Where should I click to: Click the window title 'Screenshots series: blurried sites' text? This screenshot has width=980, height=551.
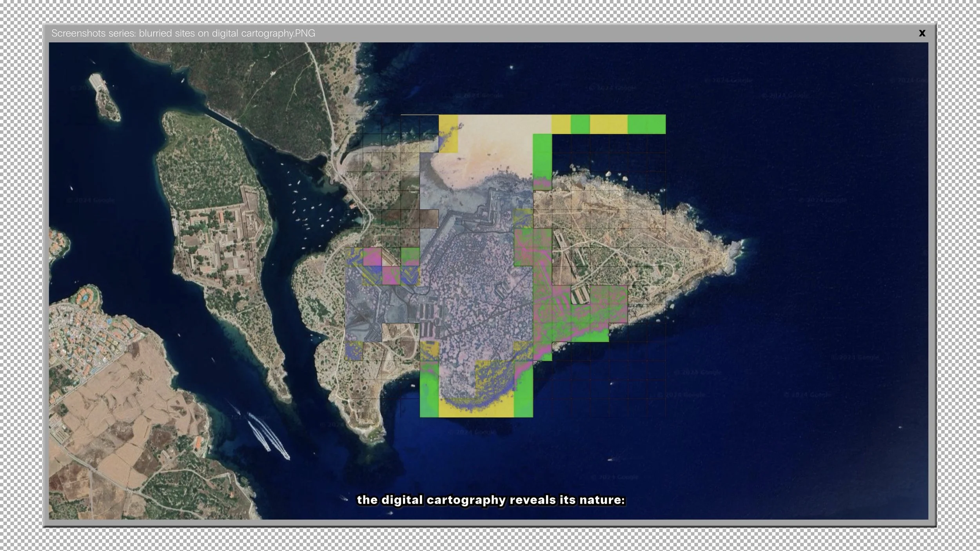coord(183,33)
